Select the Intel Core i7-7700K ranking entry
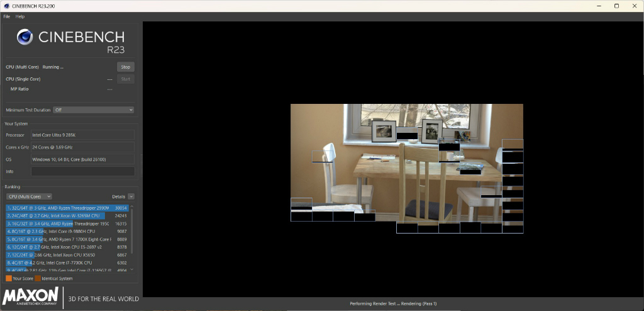This screenshot has height=311, width=644. (67, 263)
